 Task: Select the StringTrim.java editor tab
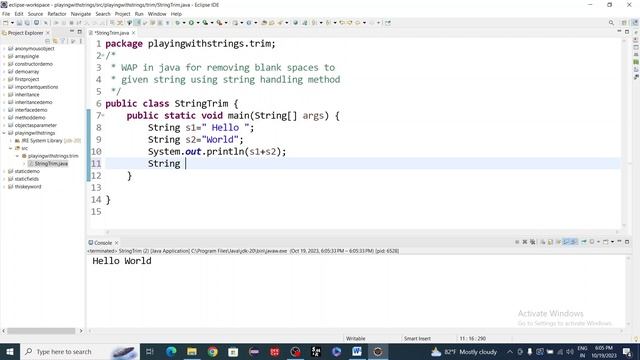tap(111, 33)
